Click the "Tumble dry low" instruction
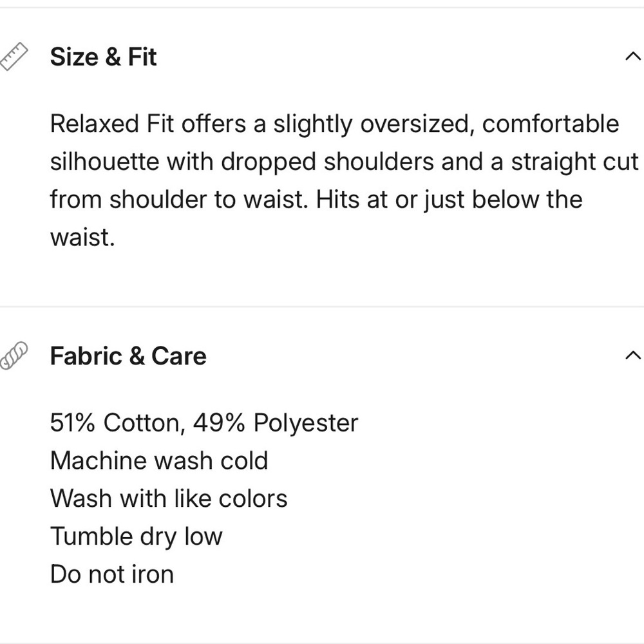644x644 pixels. (x=136, y=536)
